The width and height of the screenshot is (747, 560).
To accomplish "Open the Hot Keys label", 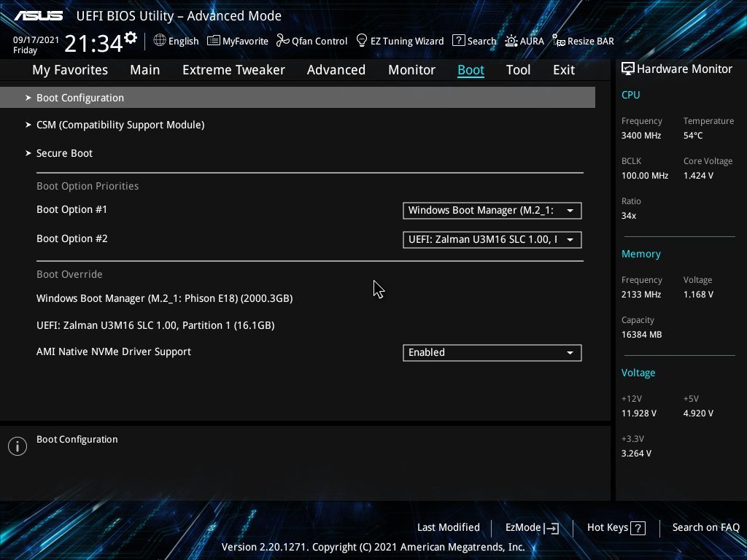I will (608, 528).
